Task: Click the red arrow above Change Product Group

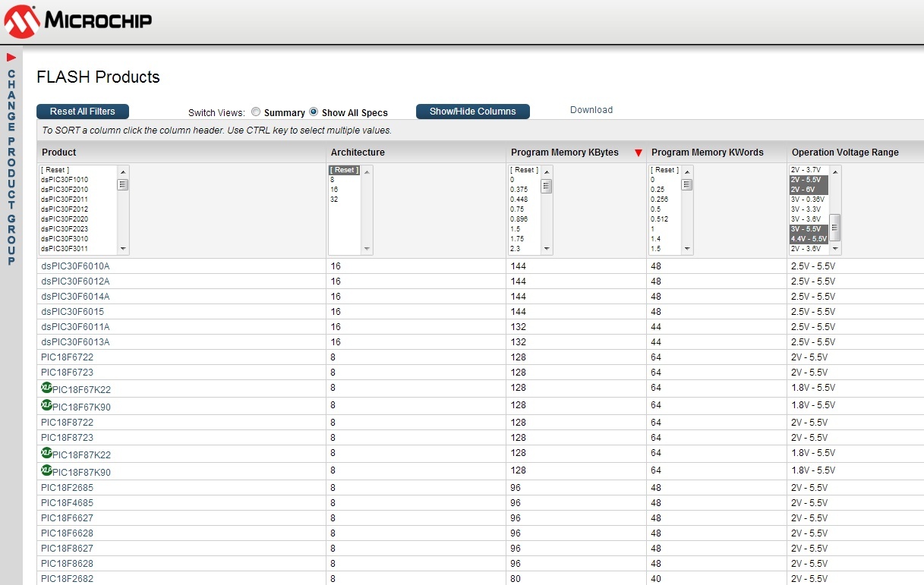Action: 11,58
